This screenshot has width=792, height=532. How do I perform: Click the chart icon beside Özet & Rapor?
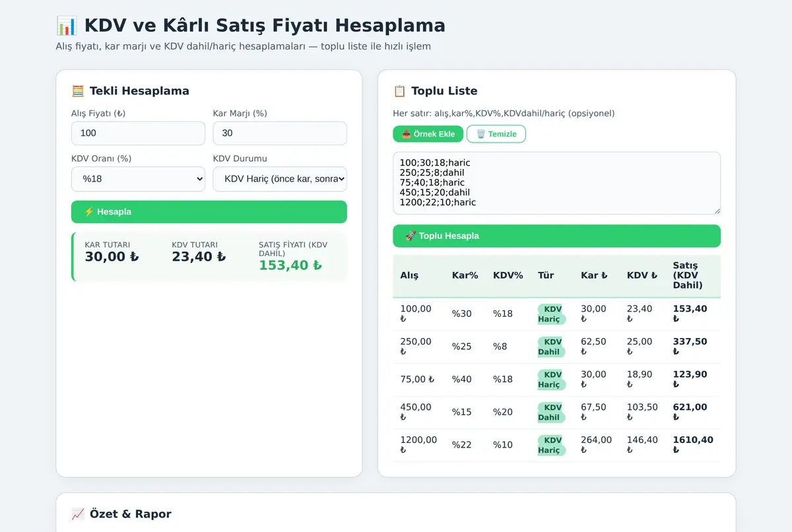click(x=78, y=514)
